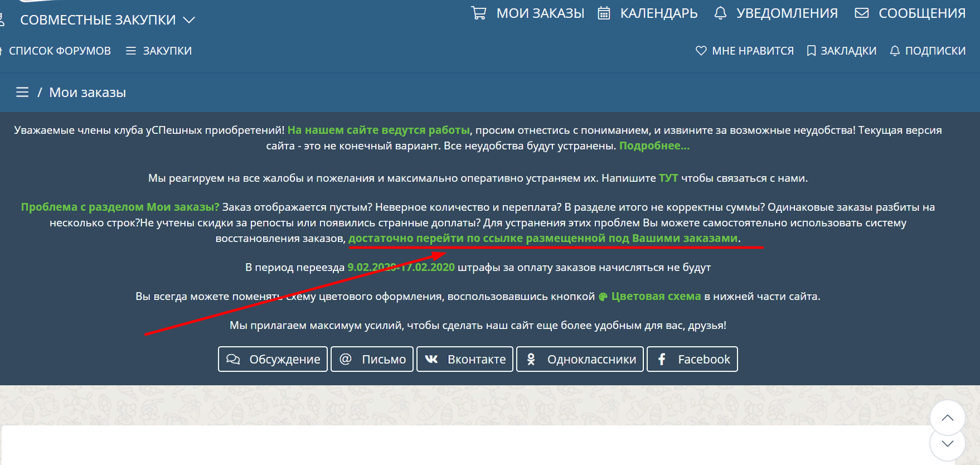
Task: Click the round scroll-up arrow button
Action: coord(948,418)
